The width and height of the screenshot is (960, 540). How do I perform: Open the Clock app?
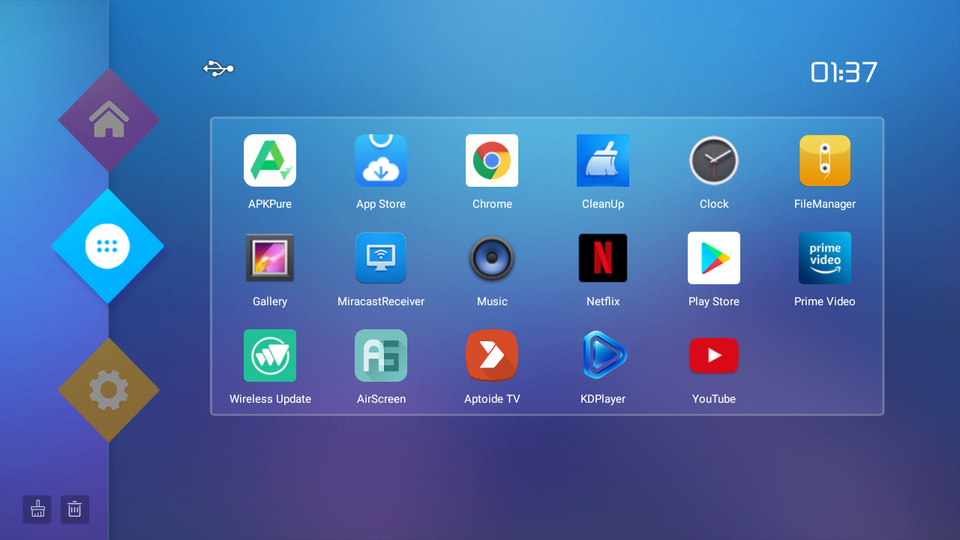713,160
